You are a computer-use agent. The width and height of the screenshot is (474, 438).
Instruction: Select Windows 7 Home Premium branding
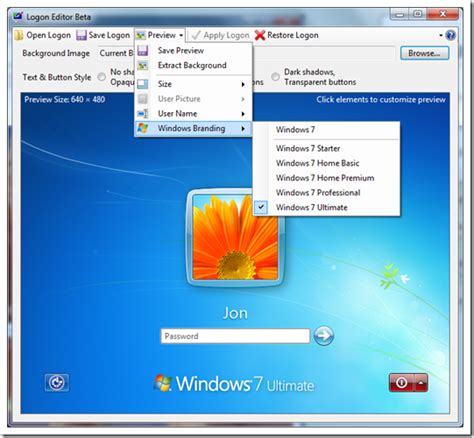[327, 178]
